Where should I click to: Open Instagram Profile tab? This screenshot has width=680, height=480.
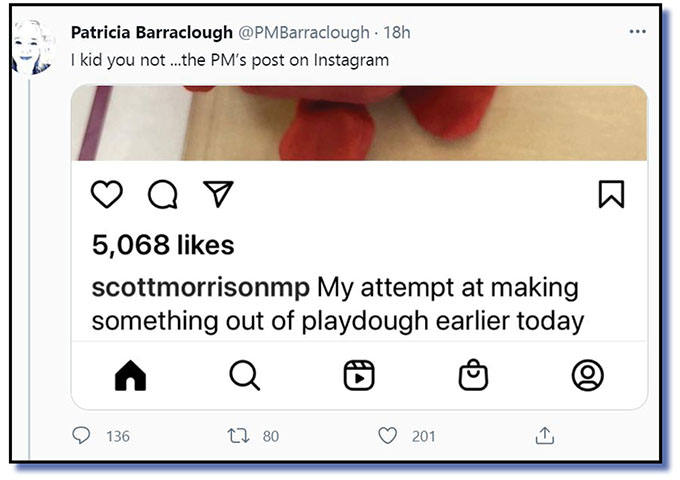point(587,375)
